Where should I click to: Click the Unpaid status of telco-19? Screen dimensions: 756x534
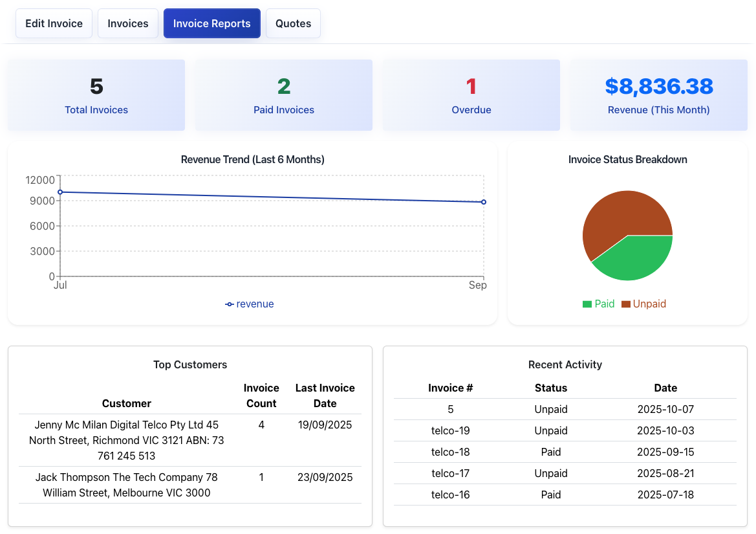coord(550,431)
